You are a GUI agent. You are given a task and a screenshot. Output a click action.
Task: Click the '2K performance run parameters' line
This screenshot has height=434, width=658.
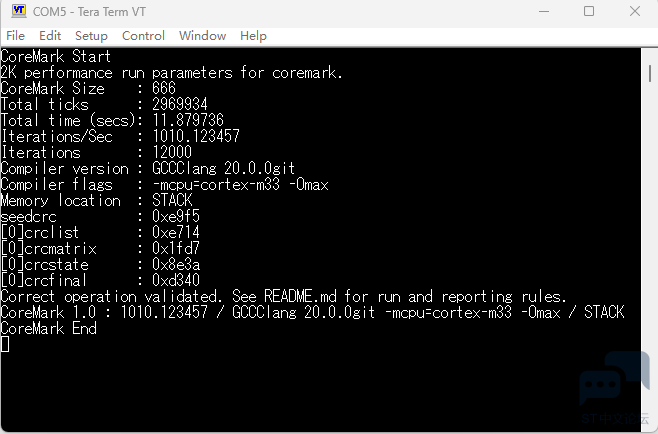click(x=172, y=73)
